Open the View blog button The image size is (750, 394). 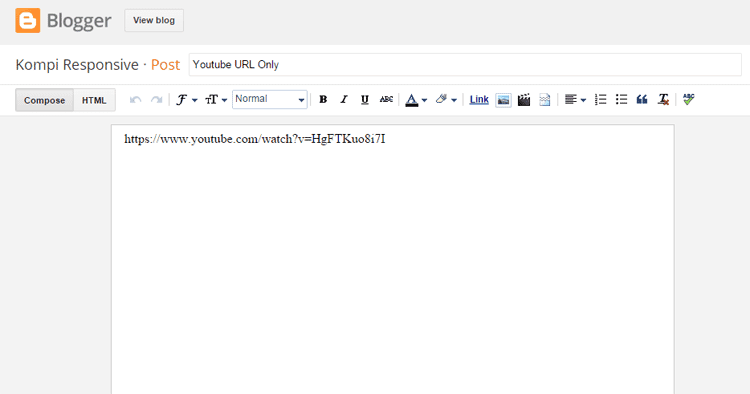(x=154, y=21)
